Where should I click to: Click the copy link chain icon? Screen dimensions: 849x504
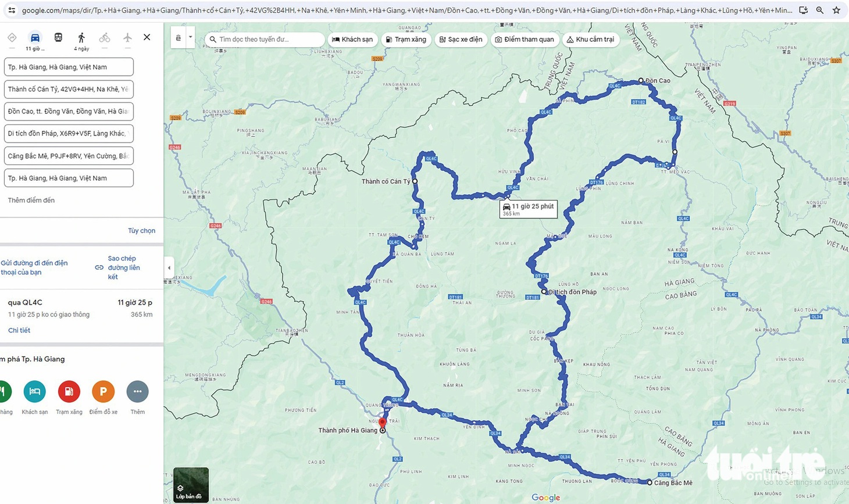tap(99, 268)
